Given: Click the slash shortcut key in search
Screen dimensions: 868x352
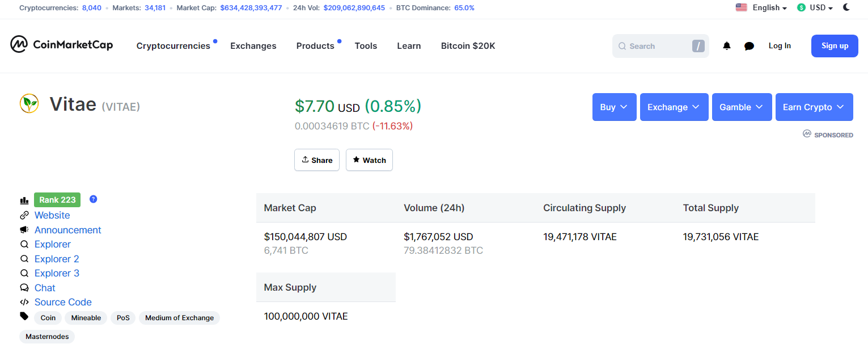Looking at the screenshot, I should pyautogui.click(x=698, y=46).
